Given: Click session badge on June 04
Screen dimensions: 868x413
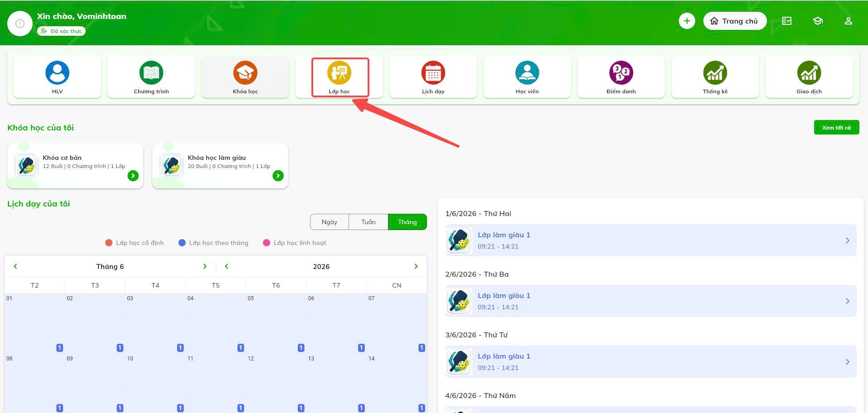Looking at the screenshot, I should click(241, 348).
